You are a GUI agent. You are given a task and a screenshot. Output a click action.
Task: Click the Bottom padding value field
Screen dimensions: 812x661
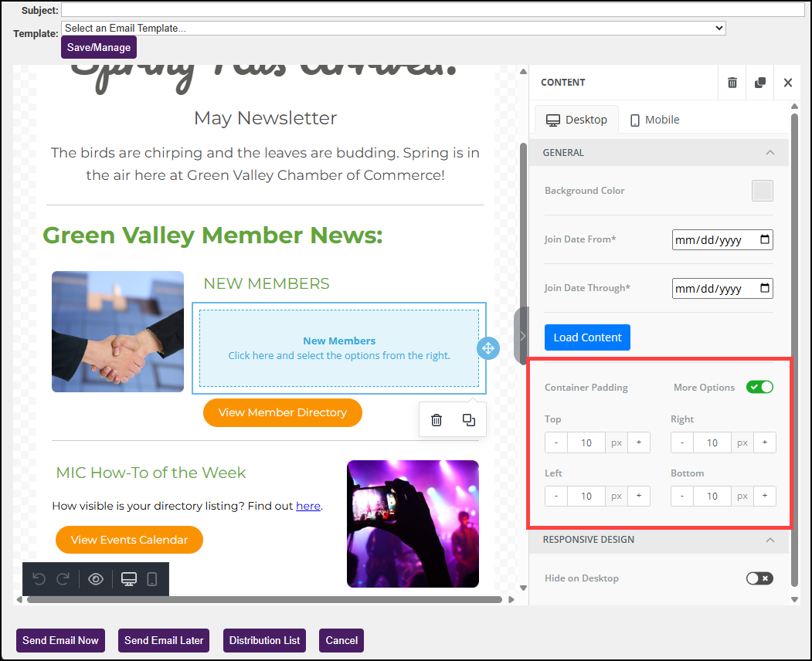[712, 496]
